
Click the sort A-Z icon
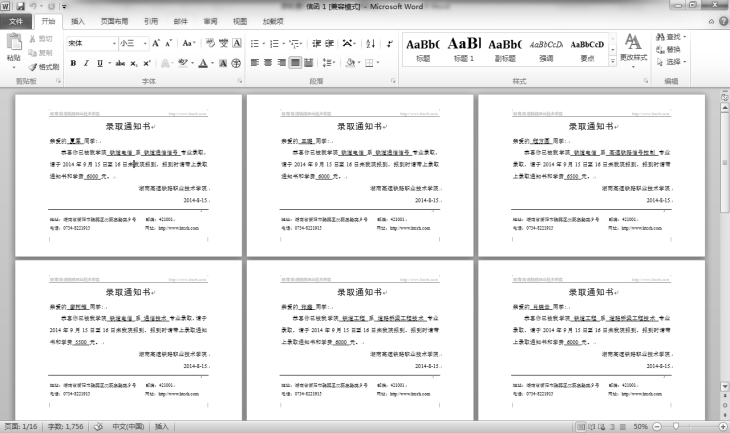371,44
